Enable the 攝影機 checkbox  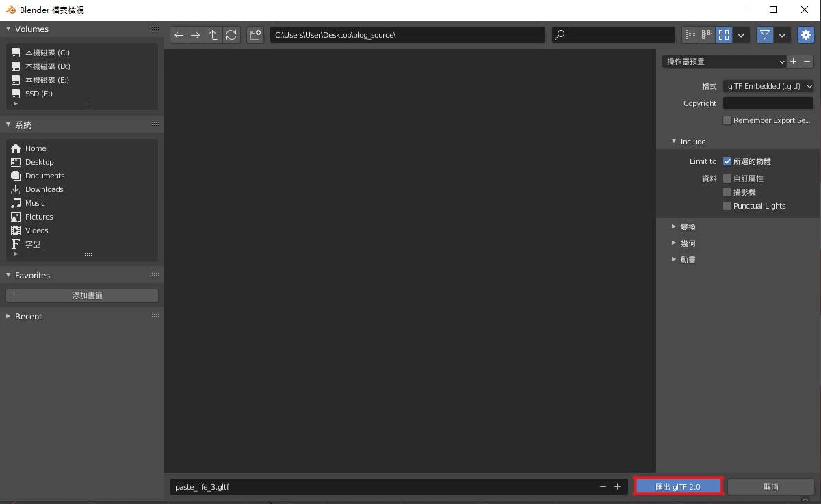727,192
